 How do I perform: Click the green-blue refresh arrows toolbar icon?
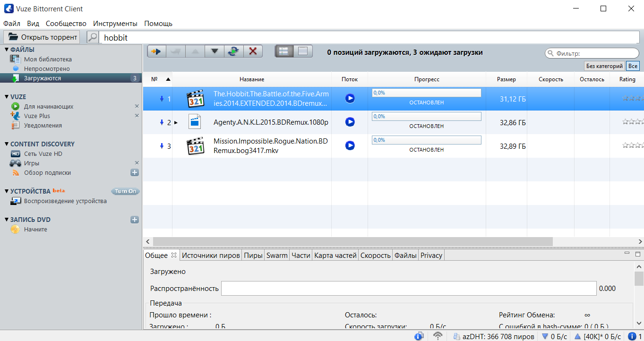click(233, 51)
